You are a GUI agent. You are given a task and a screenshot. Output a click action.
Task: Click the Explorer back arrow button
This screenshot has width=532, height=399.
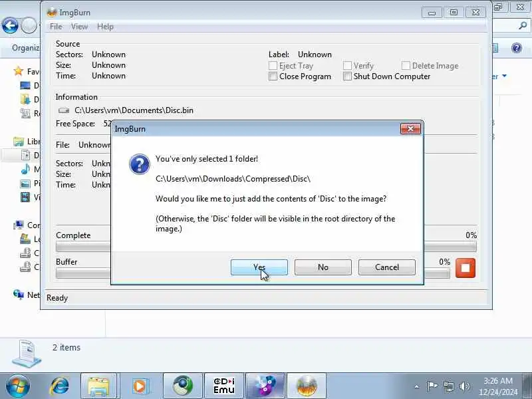pyautogui.click(x=10, y=26)
